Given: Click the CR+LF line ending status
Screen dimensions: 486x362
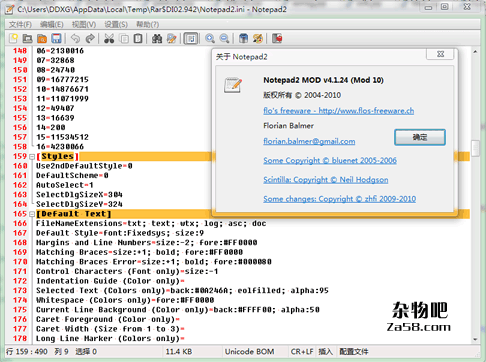Looking at the screenshot, I should tap(302, 352).
